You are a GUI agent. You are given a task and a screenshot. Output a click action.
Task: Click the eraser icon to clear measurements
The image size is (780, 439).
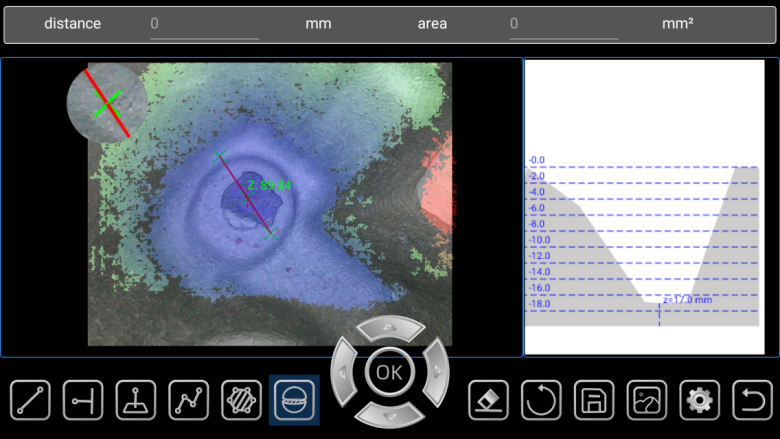pos(488,400)
